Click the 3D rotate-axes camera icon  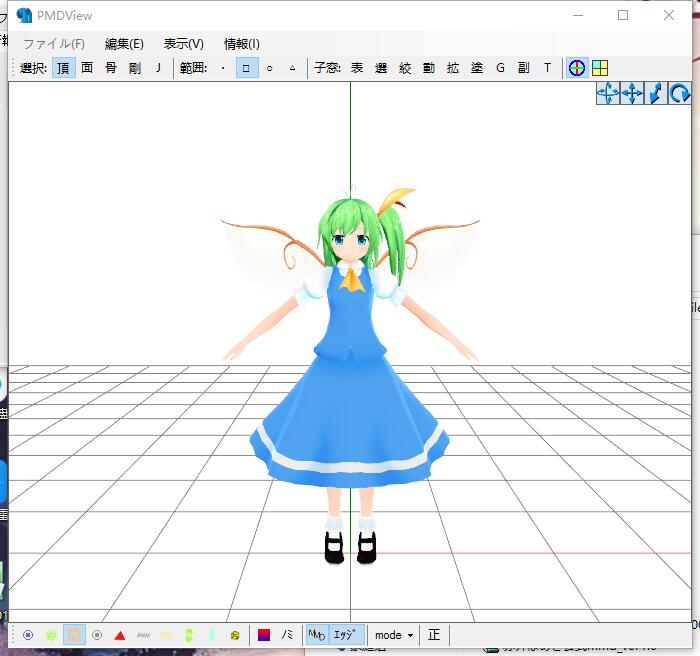click(x=608, y=94)
